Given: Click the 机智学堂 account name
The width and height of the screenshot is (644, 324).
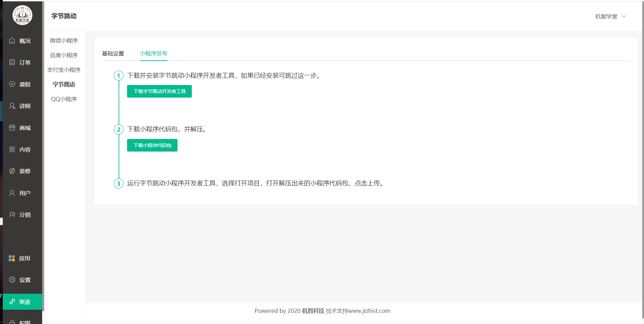Looking at the screenshot, I should (x=606, y=16).
